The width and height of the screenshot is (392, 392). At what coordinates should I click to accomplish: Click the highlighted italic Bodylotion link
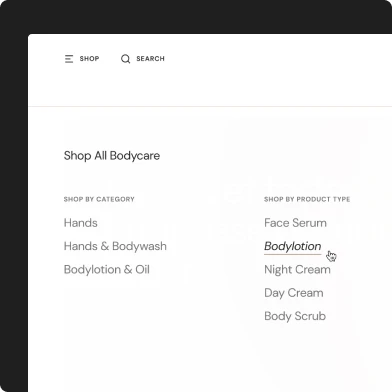(293, 246)
